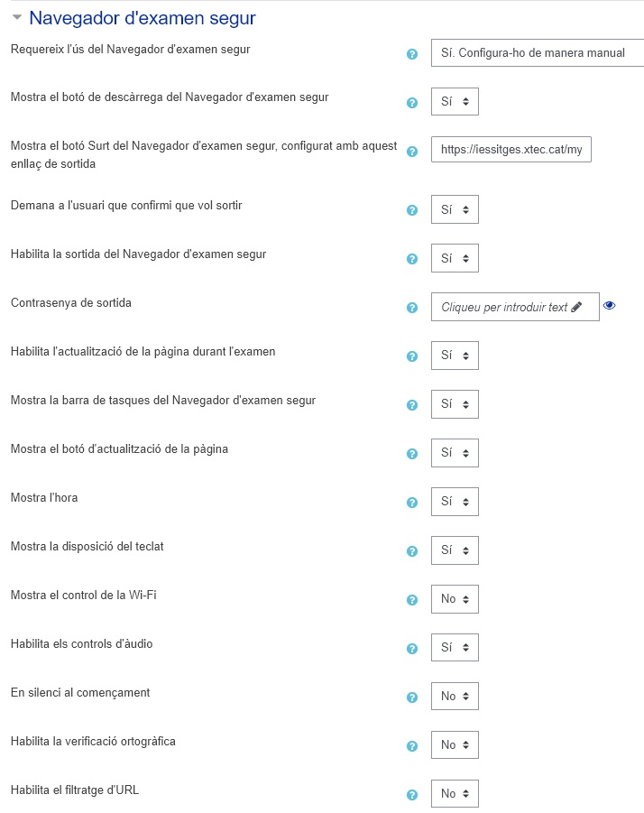Collapse the Navegador d'examen segur section
This screenshot has height=813, width=644.
tap(17, 17)
